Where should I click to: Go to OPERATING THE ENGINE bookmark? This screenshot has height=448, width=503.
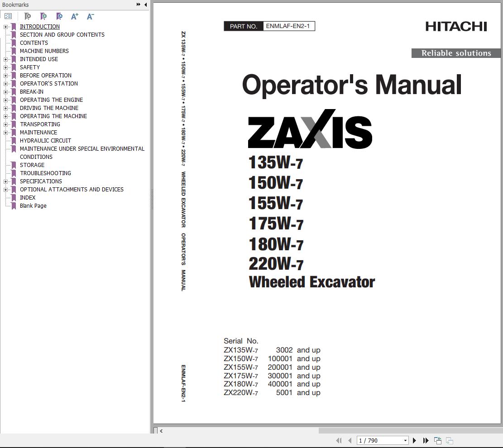51,100
